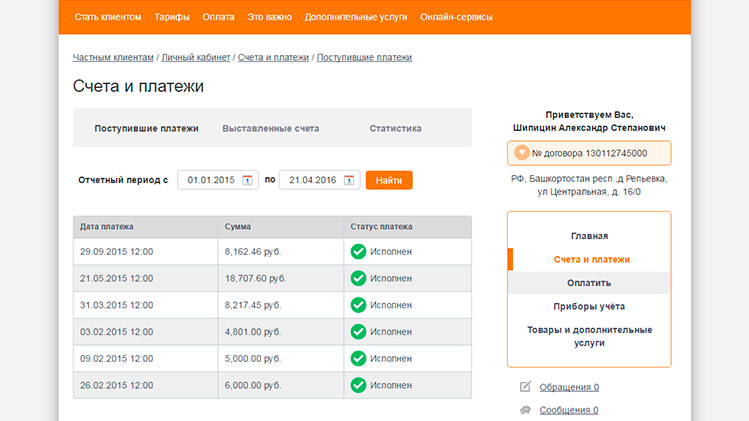Follow Счета и платежи breadcrumb link
Viewport: 749px width, 421px height.
(x=273, y=57)
